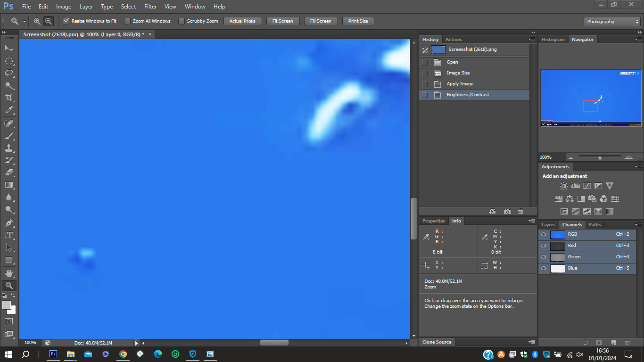Viewport: 644px width, 362px height.
Task: Uncheck Resize Windows to Fit
Action: click(66, 21)
